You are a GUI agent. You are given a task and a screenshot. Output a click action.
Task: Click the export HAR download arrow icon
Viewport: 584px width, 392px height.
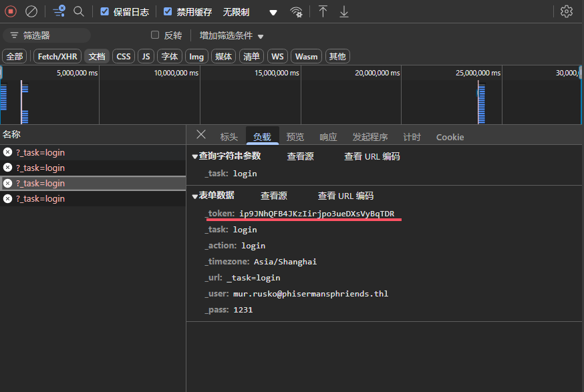coord(344,11)
